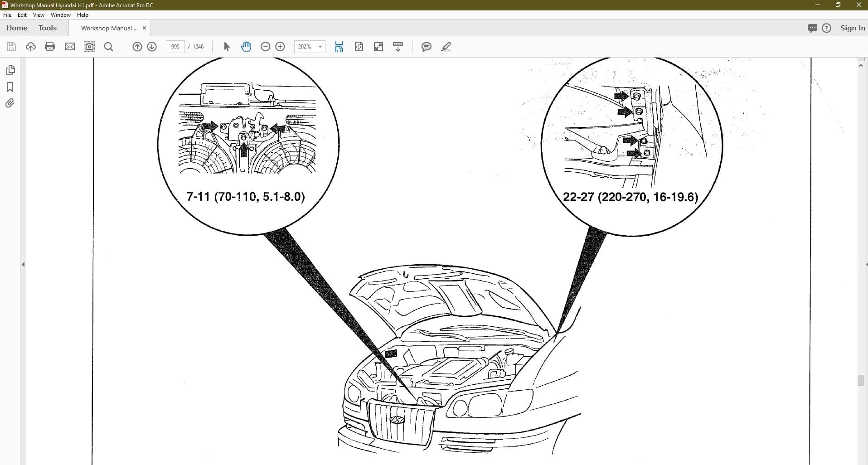Open the Edit menu

tap(22, 15)
